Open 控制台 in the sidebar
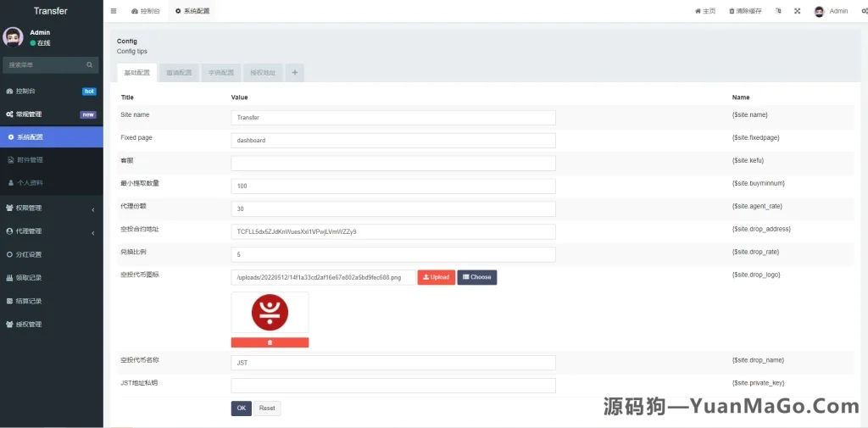This screenshot has height=428, width=868. [52, 91]
